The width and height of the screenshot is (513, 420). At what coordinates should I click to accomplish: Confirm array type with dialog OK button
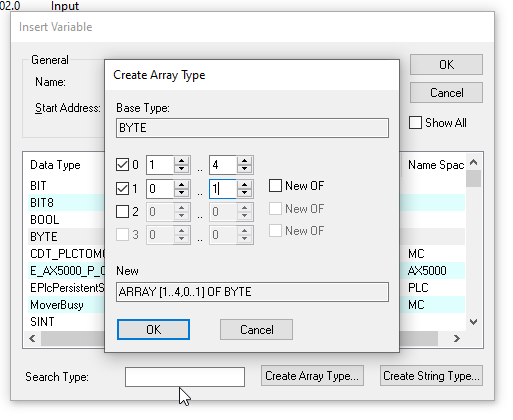point(153,330)
